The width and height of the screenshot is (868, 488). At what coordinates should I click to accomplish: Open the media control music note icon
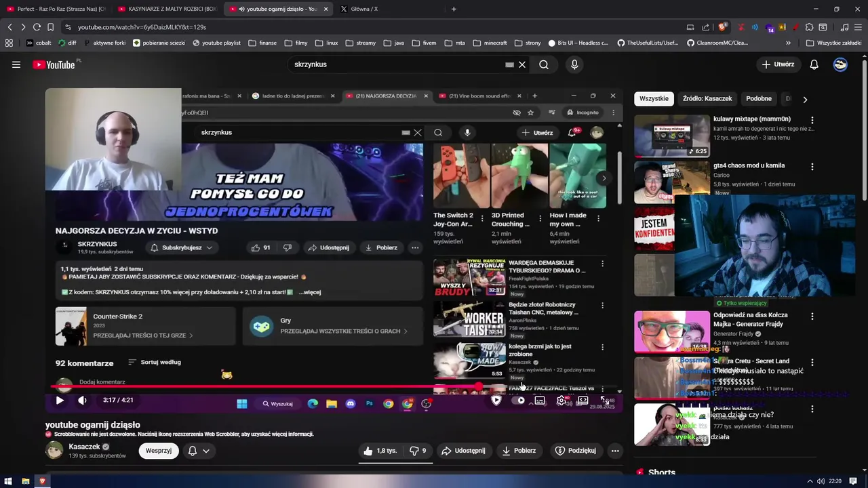coord(845,27)
